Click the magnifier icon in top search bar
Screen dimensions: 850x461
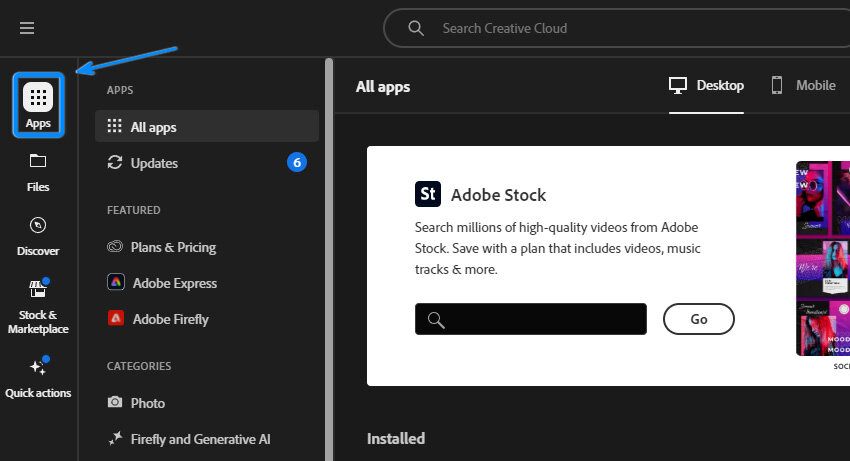pyautogui.click(x=416, y=28)
